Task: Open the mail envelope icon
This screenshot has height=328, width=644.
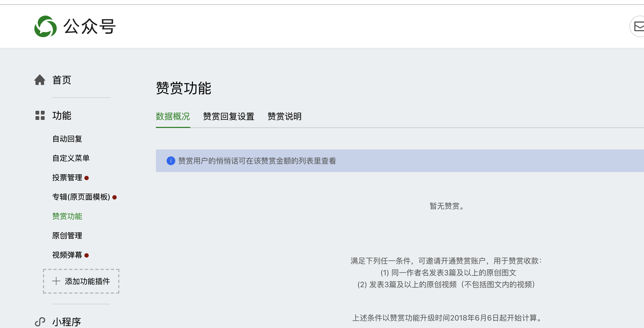Action: point(639,27)
